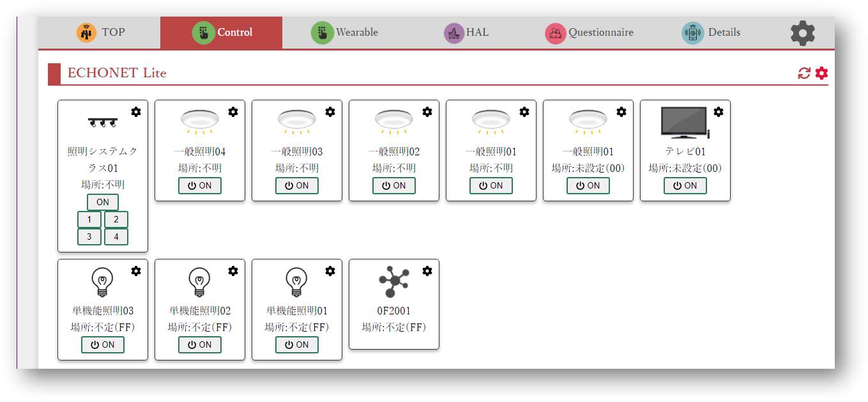Go to the HAL tab
868x402 pixels.
[466, 32]
